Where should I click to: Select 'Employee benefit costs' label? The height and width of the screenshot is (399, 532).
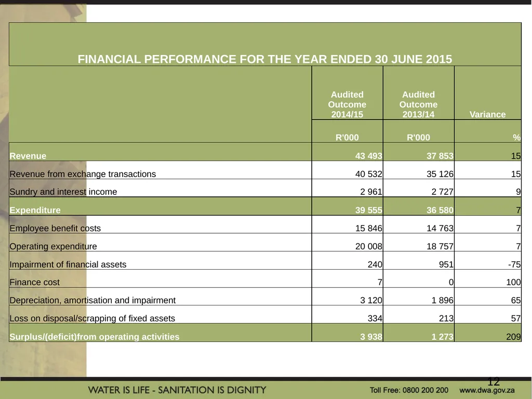(55, 229)
